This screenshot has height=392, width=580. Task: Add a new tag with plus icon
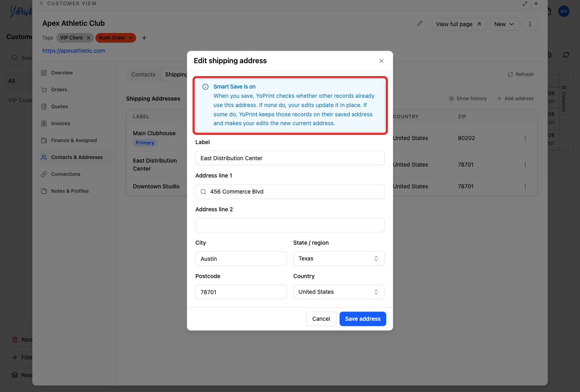pos(144,38)
